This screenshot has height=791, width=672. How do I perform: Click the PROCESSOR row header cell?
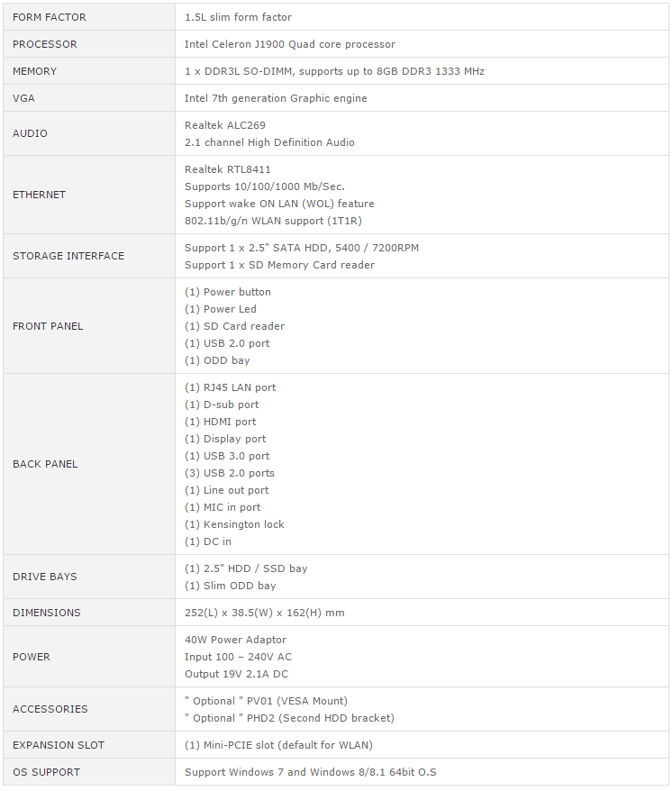click(x=45, y=44)
